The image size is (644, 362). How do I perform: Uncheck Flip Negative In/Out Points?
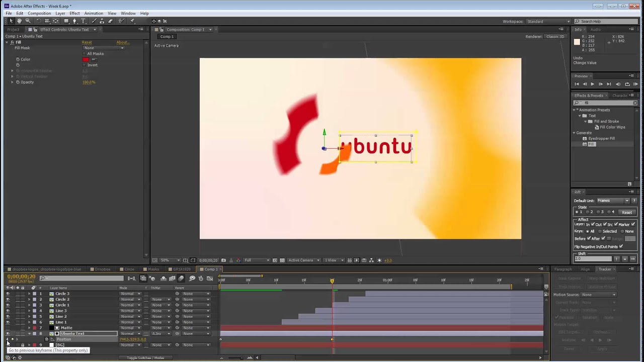point(620,246)
